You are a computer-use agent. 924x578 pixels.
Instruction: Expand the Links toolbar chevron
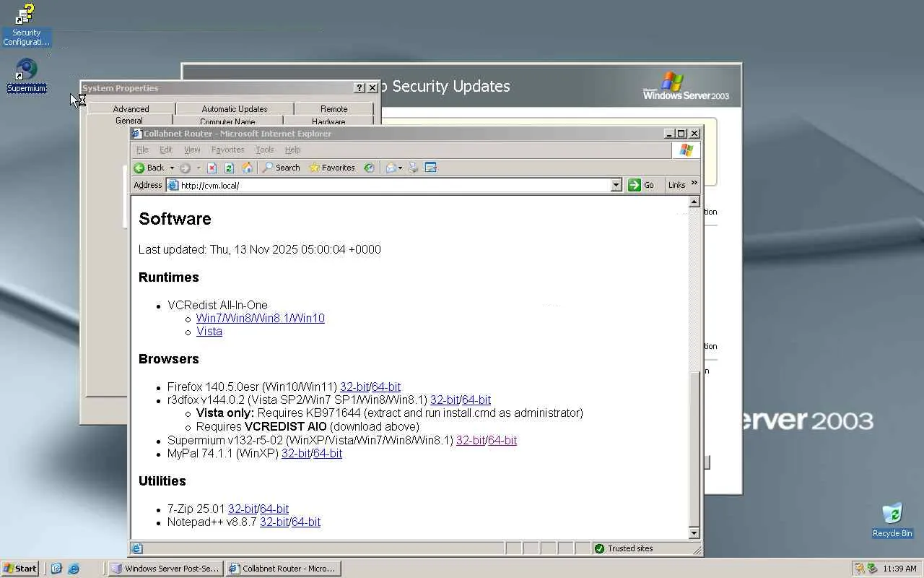coord(694,184)
